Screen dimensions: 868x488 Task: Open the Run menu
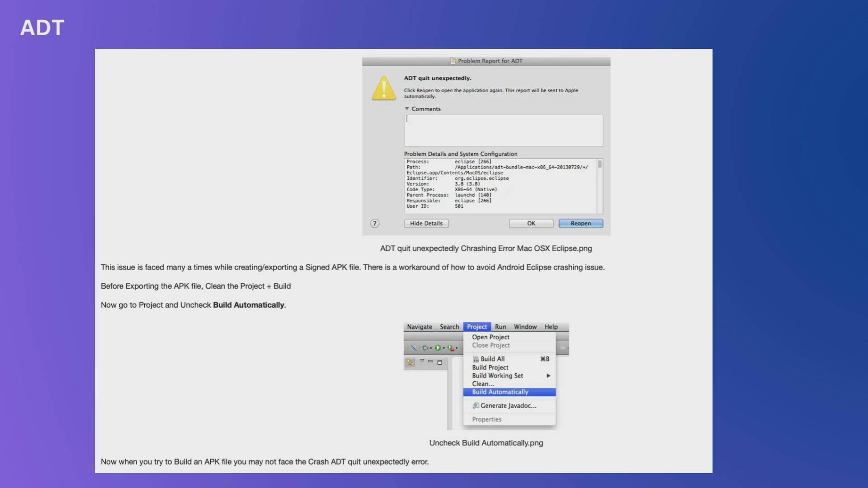click(x=500, y=327)
